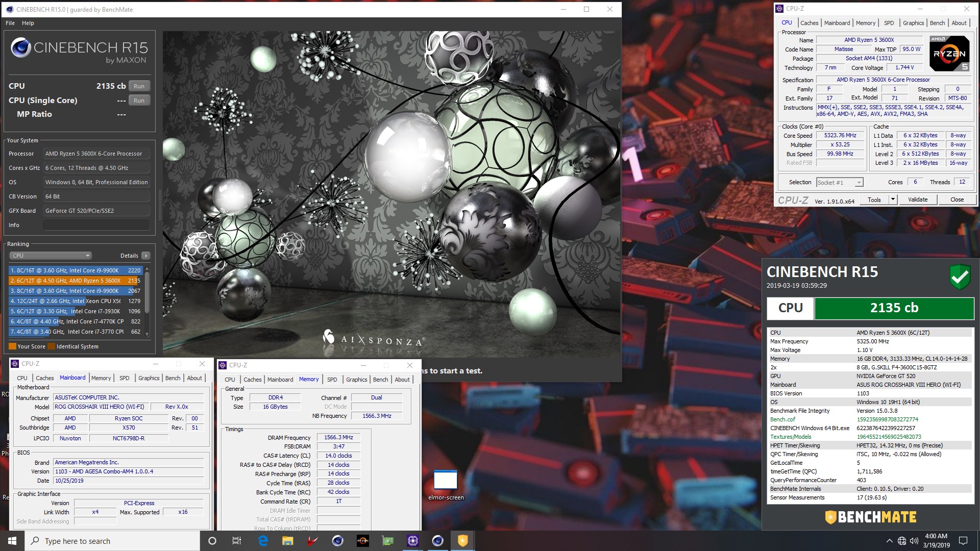The width and height of the screenshot is (980, 551).
Task: Select ranking row Core i7-4770K 822
Action: (x=76, y=321)
